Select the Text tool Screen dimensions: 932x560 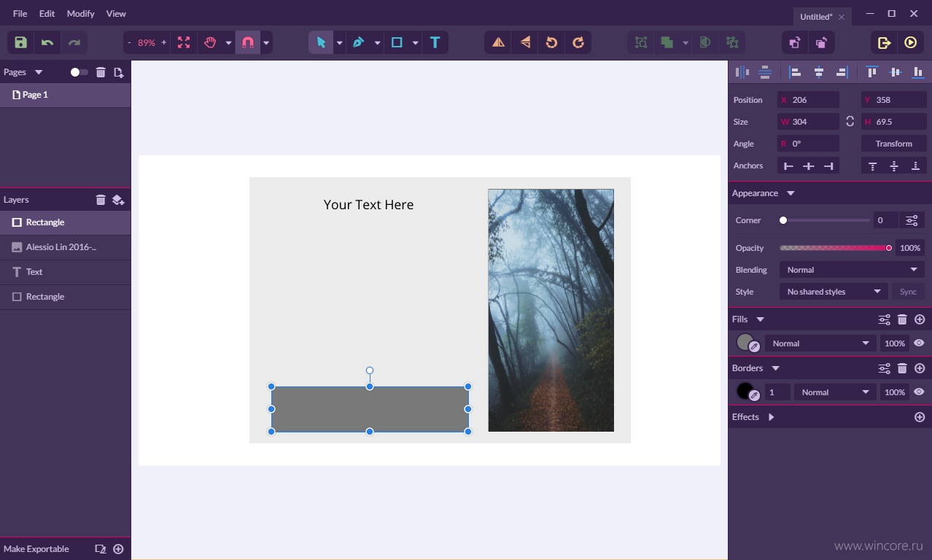click(x=435, y=42)
